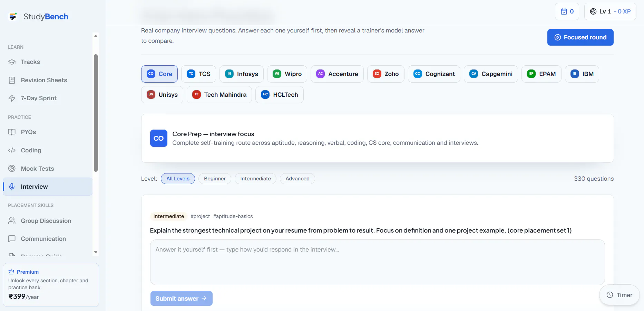This screenshot has width=644, height=311.
Task: Open the PYQs practice page
Action: coord(48,132)
